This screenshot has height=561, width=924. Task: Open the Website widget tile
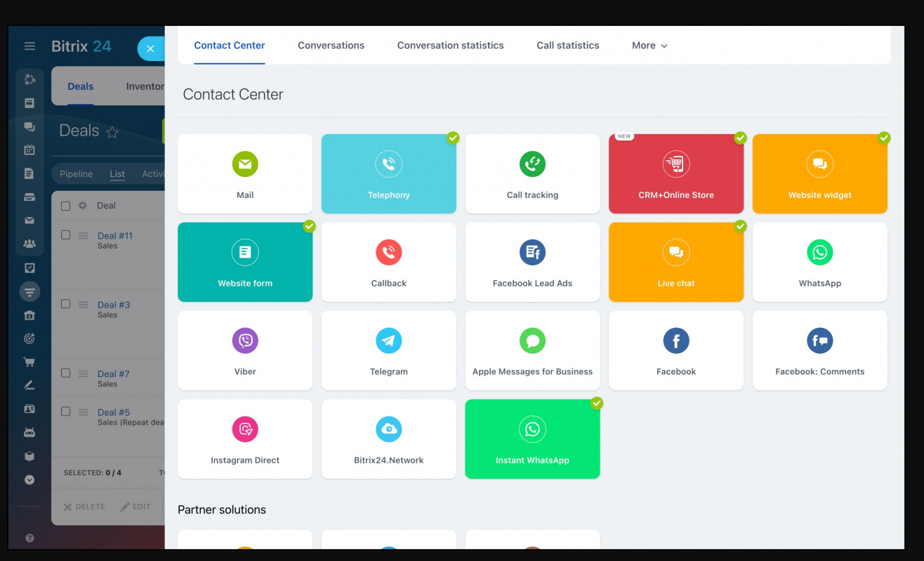tap(820, 173)
